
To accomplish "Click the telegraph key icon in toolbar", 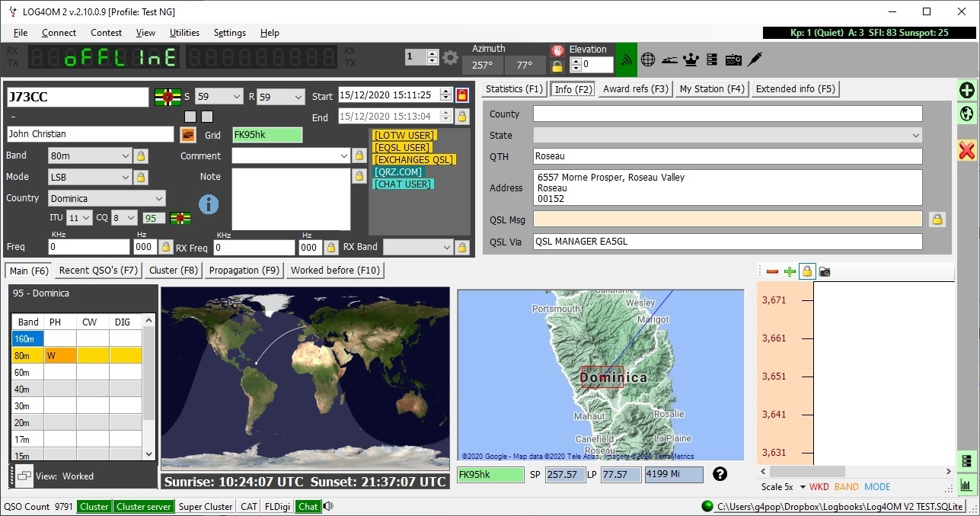I will pyautogui.click(x=669, y=59).
